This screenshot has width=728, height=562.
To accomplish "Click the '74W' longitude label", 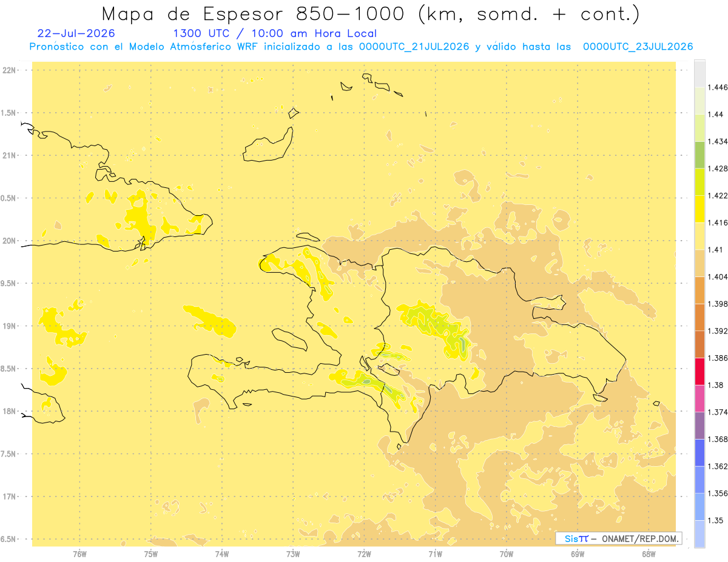I will [222, 554].
